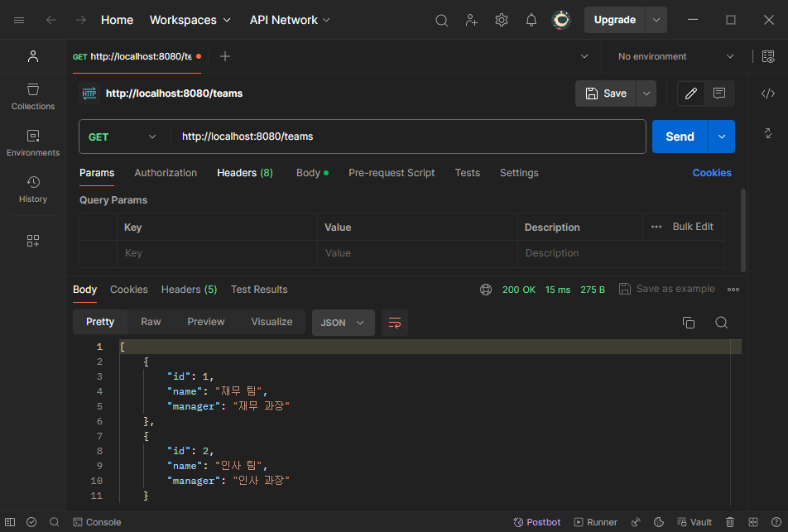This screenshot has width=788, height=532.
Task: Click the user profile icon in the sidebar
Action: (x=33, y=56)
